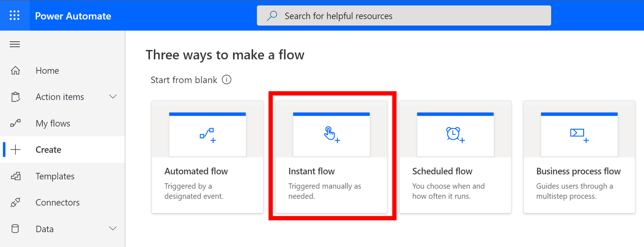644x247 pixels.
Task: Pick the Business process flow card
Action: click(579, 157)
